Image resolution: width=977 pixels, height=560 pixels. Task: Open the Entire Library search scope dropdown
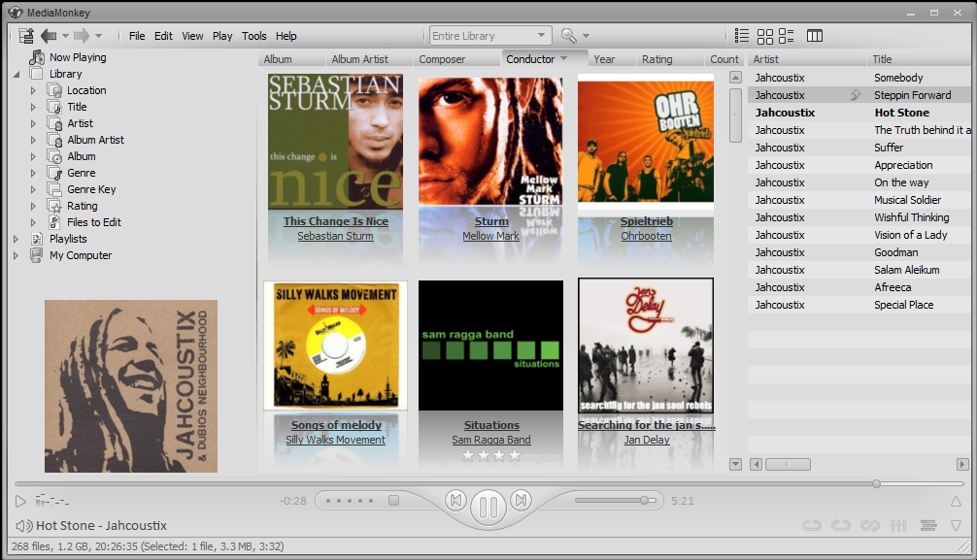(542, 36)
